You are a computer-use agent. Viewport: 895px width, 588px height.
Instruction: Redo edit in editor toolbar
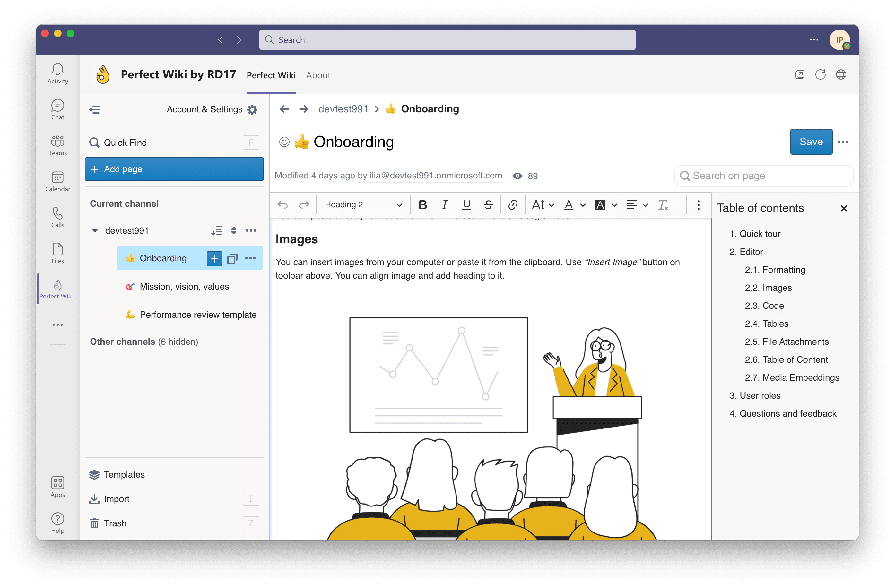[304, 204]
